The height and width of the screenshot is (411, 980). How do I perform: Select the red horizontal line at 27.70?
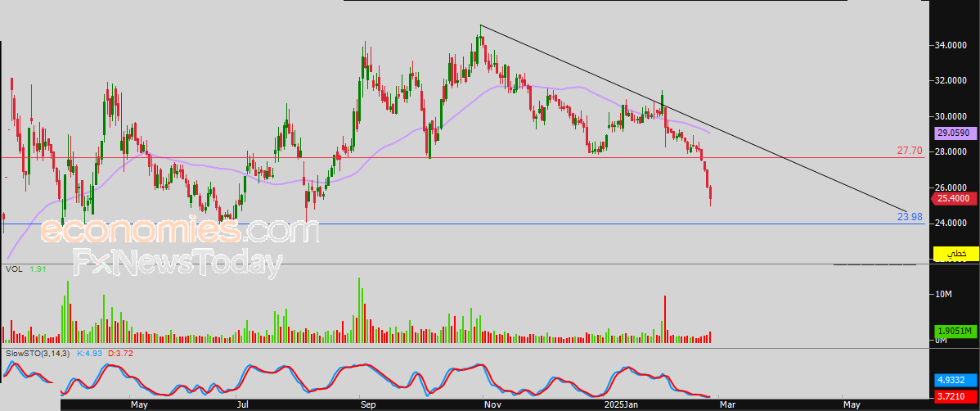pos(462,158)
